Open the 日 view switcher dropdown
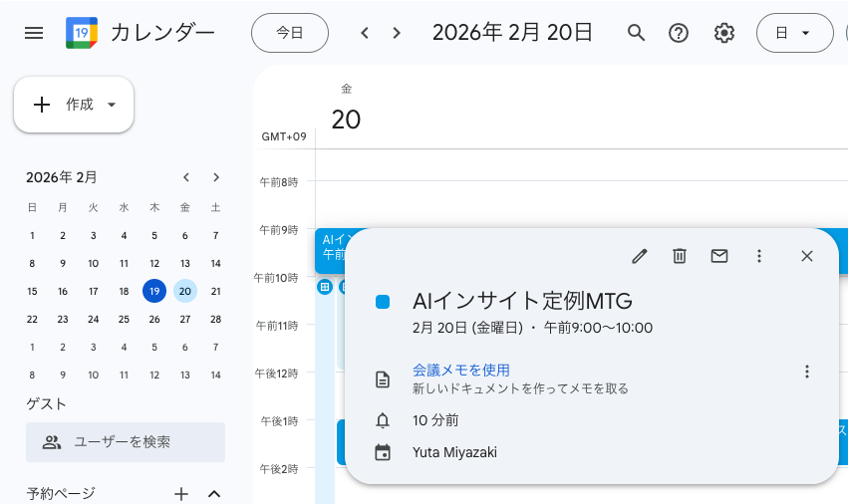Viewport: 848px width, 504px height. 794,33
